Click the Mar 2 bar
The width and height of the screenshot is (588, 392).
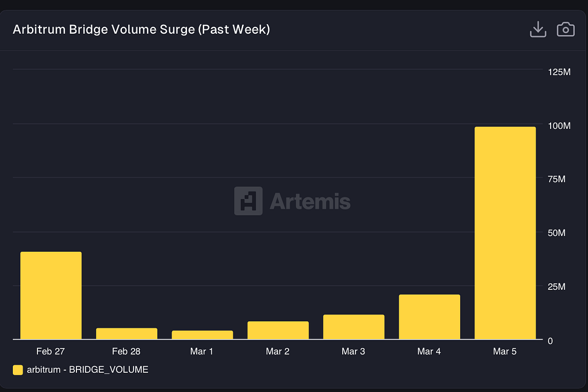pos(278,330)
